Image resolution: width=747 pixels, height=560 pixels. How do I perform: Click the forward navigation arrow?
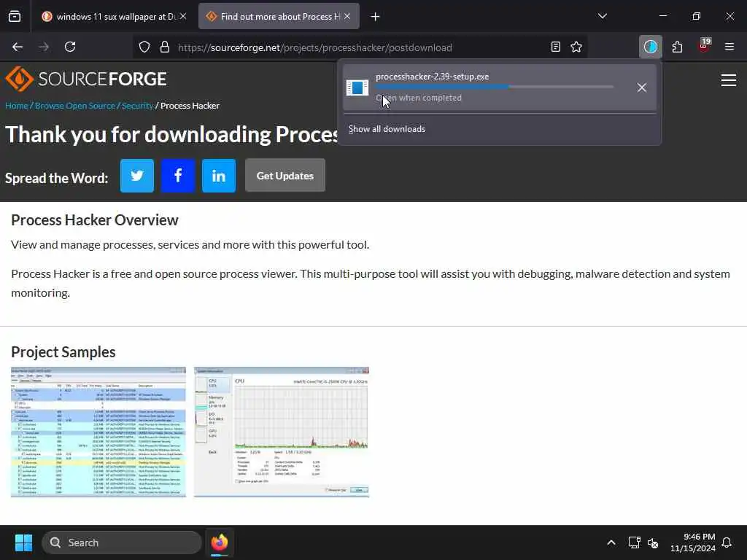[44, 47]
